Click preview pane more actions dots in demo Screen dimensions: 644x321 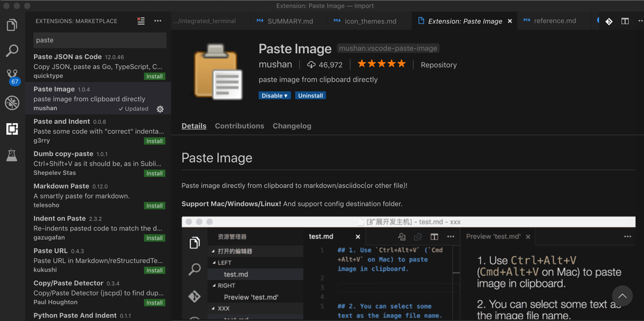pos(627,236)
